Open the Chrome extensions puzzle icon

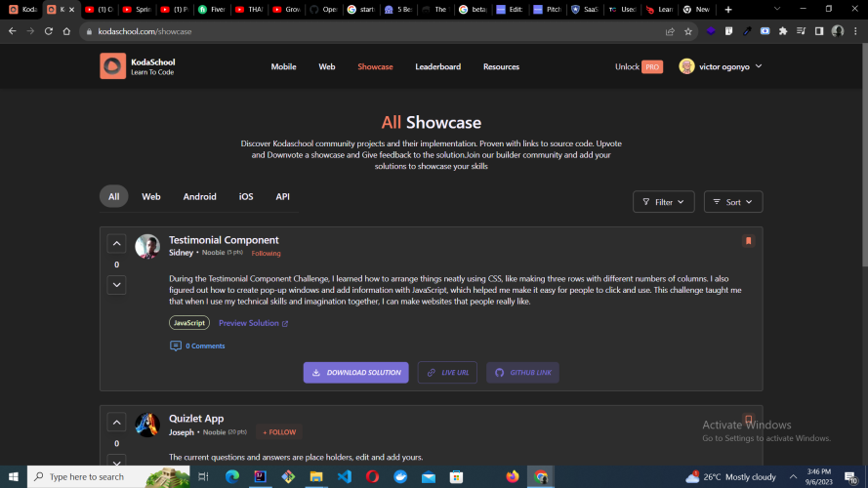pyautogui.click(x=783, y=31)
